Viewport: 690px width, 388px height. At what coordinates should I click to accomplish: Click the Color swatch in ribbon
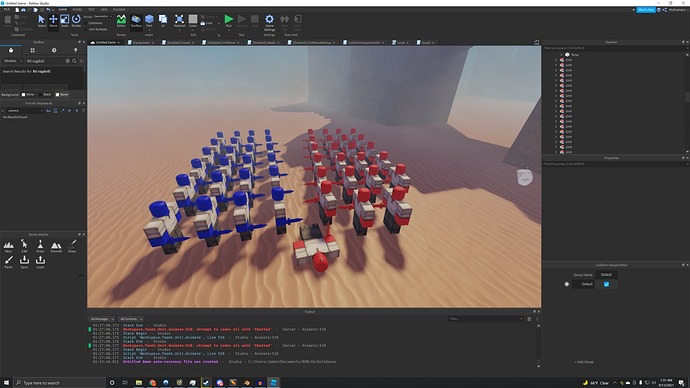(x=193, y=19)
